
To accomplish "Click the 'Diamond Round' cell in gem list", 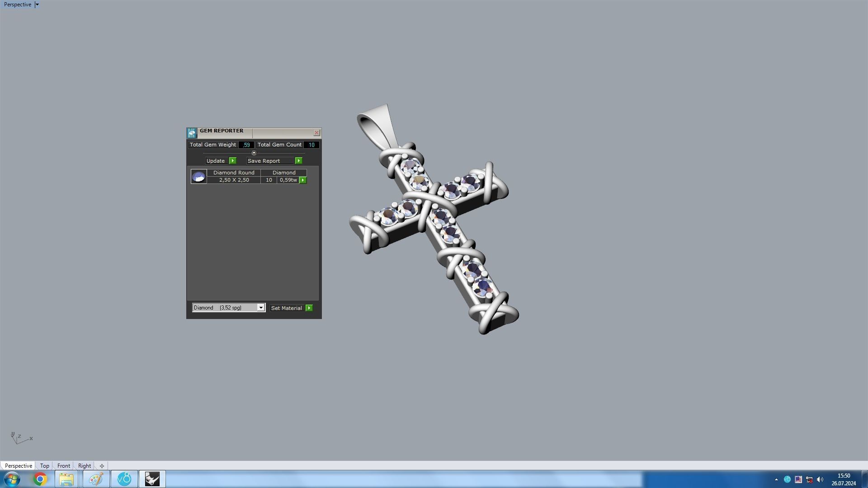I will pos(234,173).
